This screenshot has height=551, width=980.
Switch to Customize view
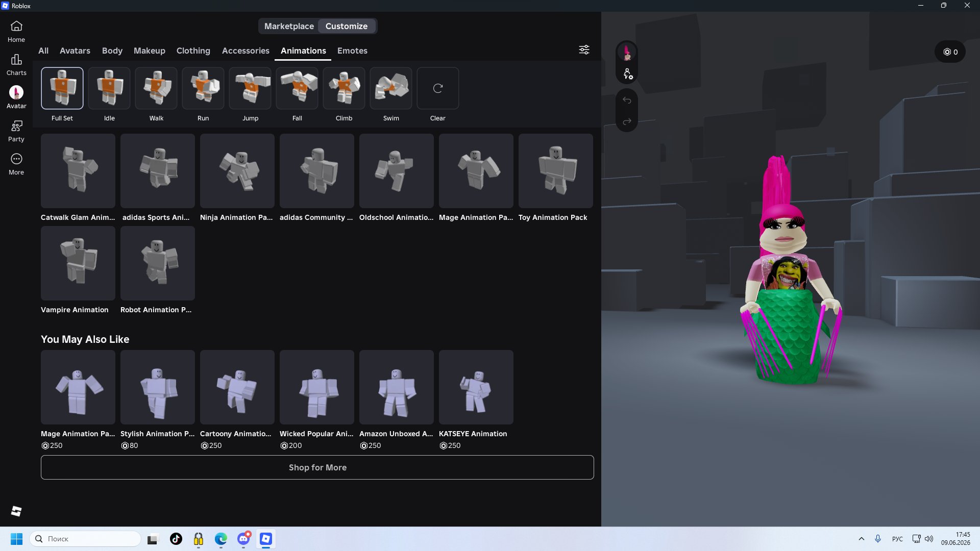tap(347, 26)
